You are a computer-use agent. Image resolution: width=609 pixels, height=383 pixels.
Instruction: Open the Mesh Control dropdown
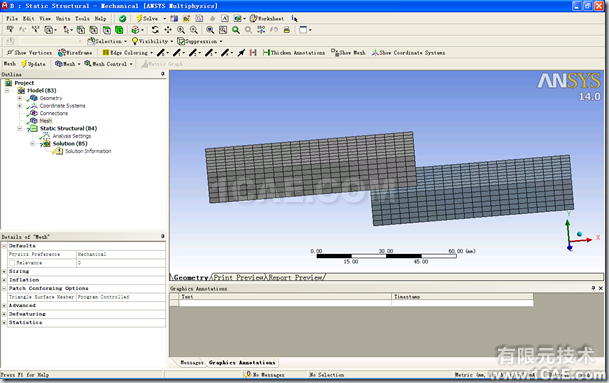(x=109, y=64)
